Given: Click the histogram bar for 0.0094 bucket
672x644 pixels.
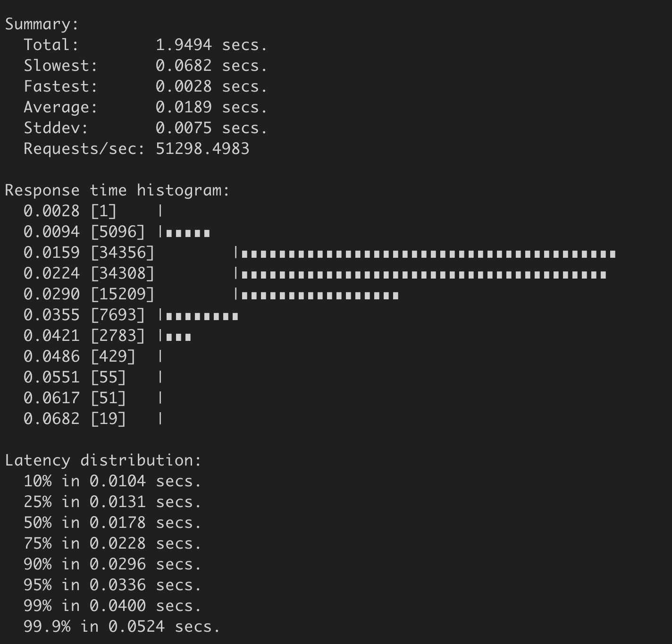Looking at the screenshot, I should (188, 233).
